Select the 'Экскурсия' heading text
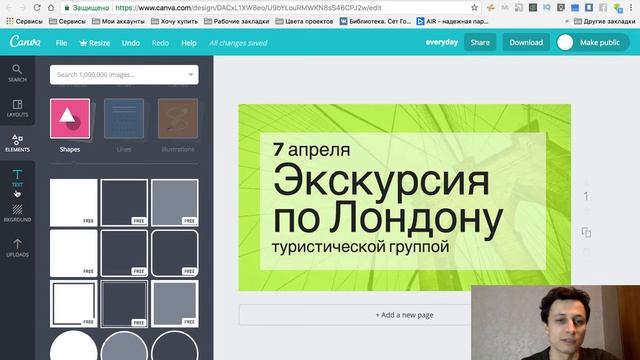This screenshot has width=640, height=360. click(x=381, y=181)
